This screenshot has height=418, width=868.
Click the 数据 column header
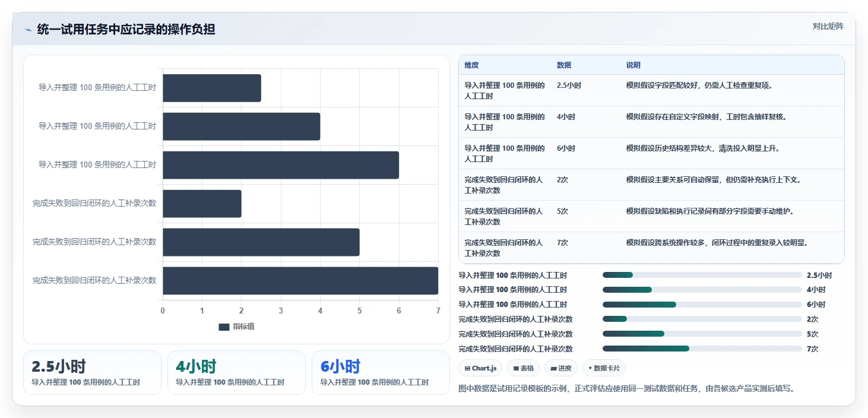click(x=564, y=65)
